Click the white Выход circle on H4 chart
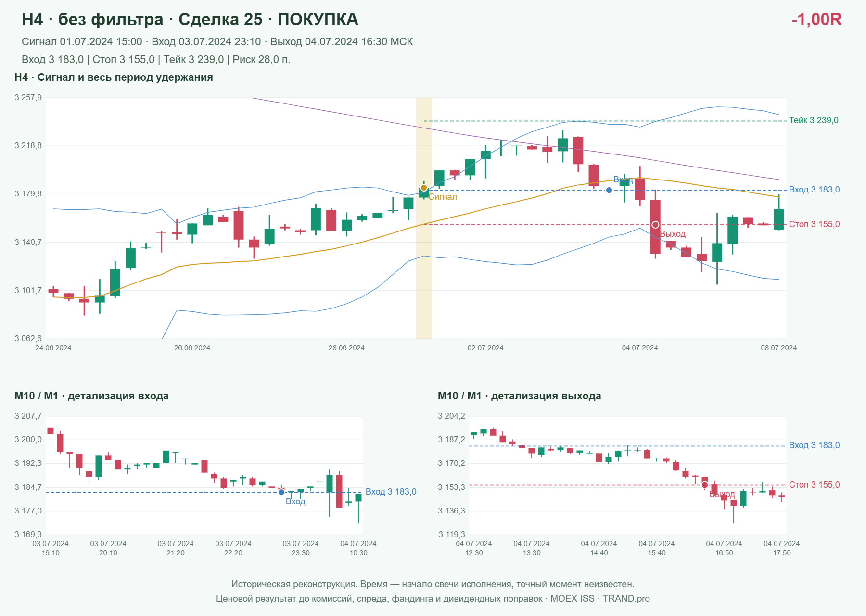Viewport: 866px width, 616px height. 655,225
